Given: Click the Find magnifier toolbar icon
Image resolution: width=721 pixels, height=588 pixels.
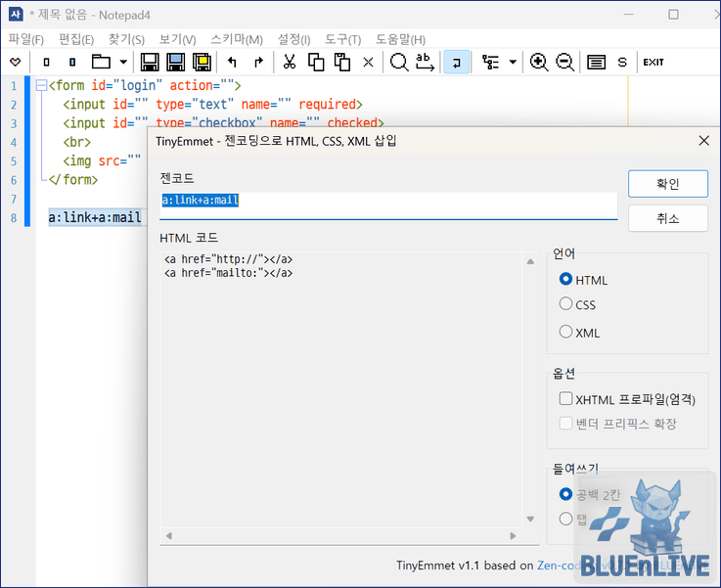Looking at the screenshot, I should pyautogui.click(x=399, y=62).
